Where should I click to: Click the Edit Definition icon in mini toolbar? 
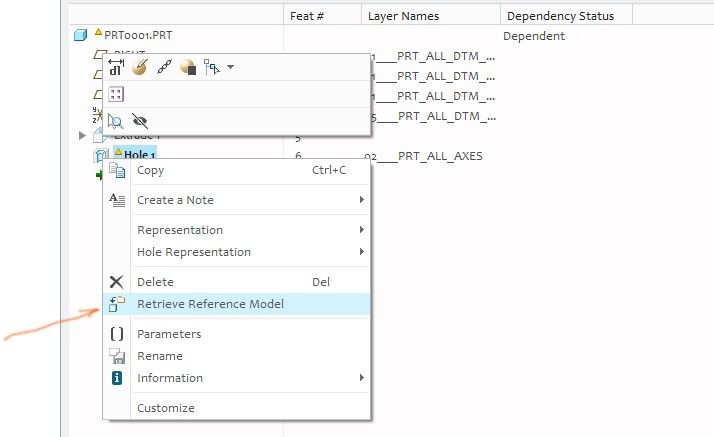(140, 67)
